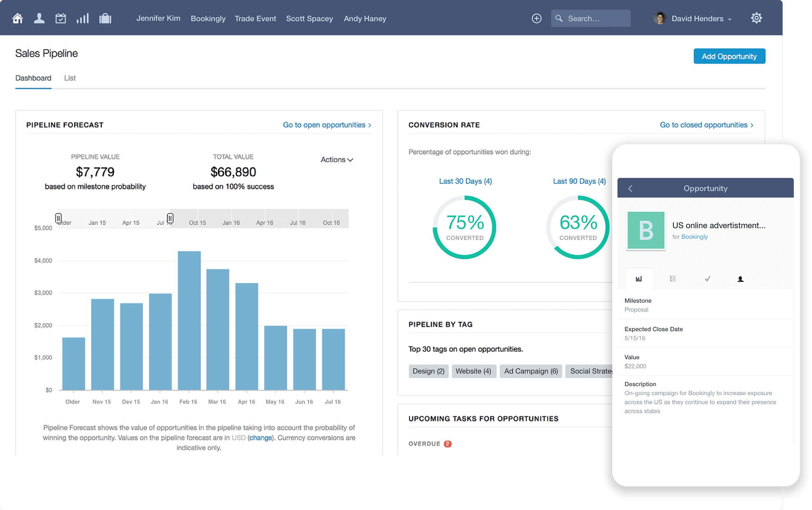Switch to the List tab
Image resolution: width=812 pixels, height=510 pixels.
(70, 78)
